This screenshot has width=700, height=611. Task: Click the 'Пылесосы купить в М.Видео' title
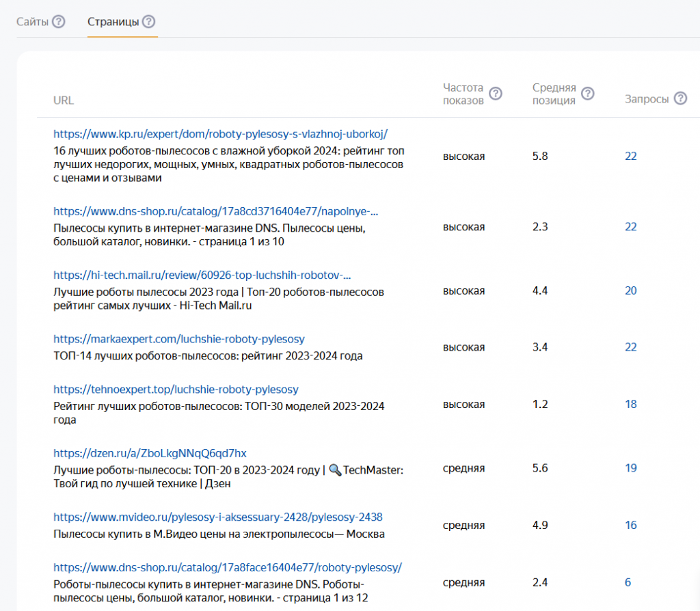tap(219, 534)
